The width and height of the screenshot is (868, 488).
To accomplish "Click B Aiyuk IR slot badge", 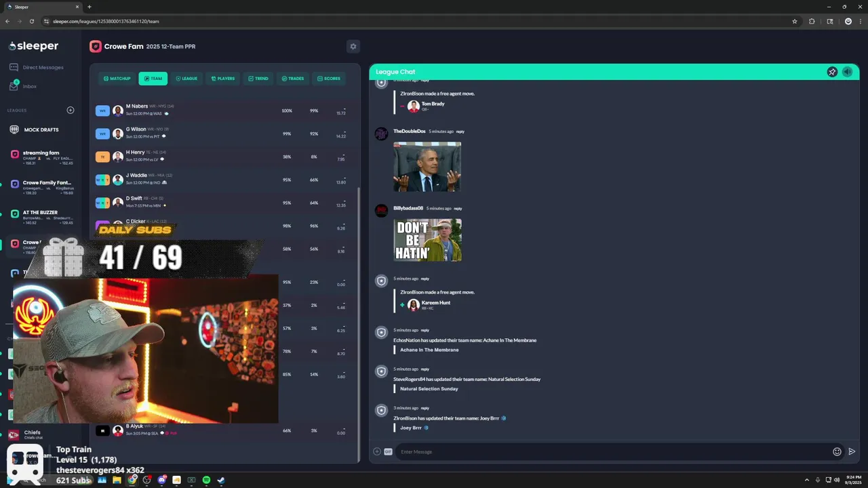I will point(102,430).
